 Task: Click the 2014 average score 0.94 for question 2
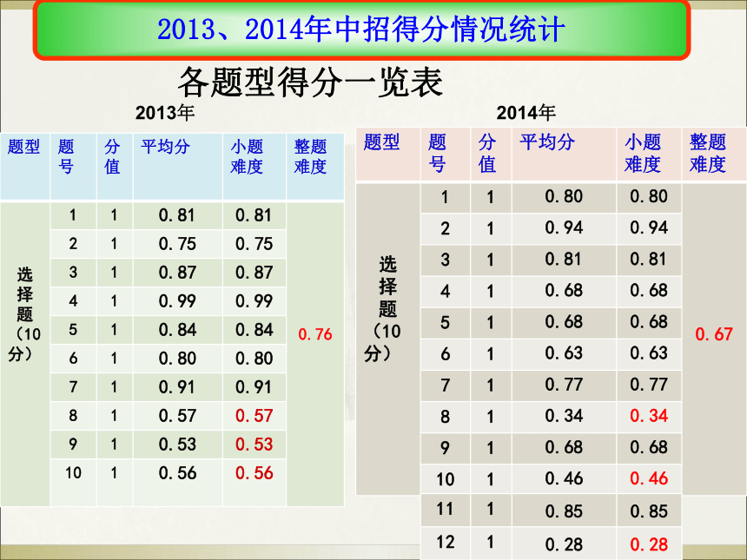coord(564,227)
